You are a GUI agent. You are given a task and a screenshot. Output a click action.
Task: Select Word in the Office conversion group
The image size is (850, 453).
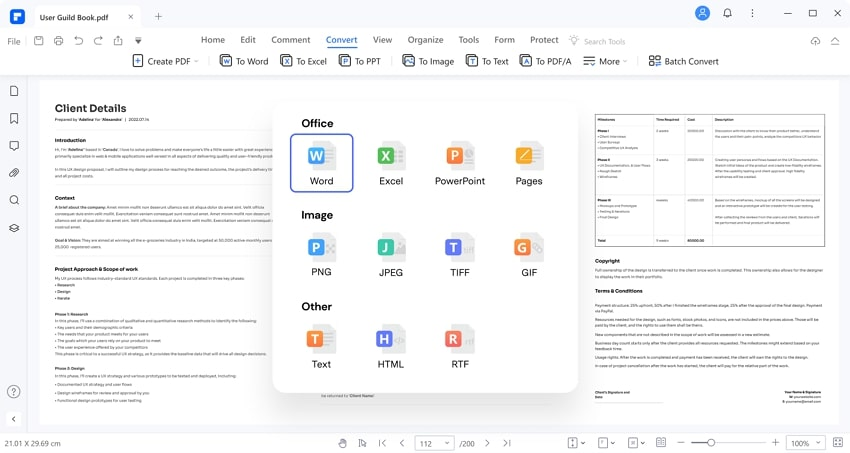click(x=321, y=163)
